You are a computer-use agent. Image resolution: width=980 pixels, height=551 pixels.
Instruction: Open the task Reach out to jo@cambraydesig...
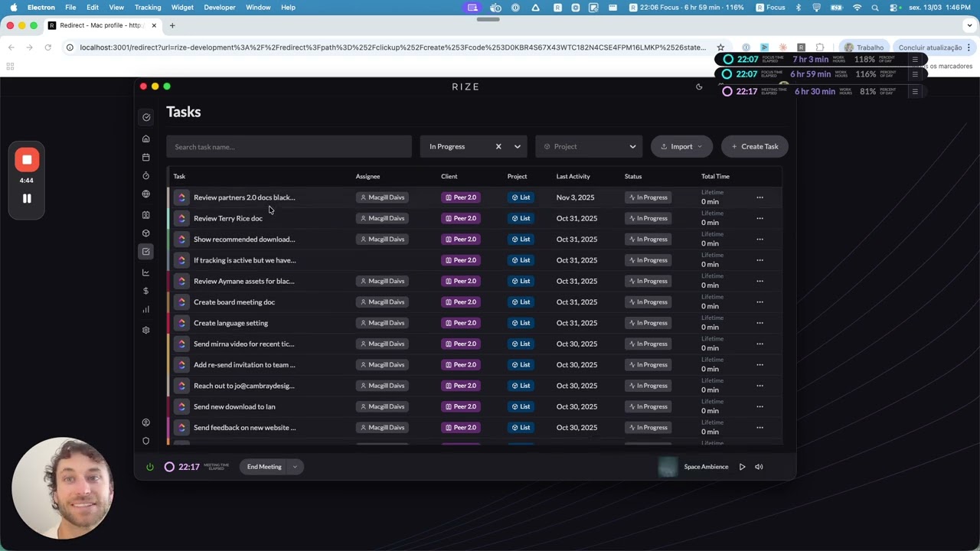click(x=244, y=386)
